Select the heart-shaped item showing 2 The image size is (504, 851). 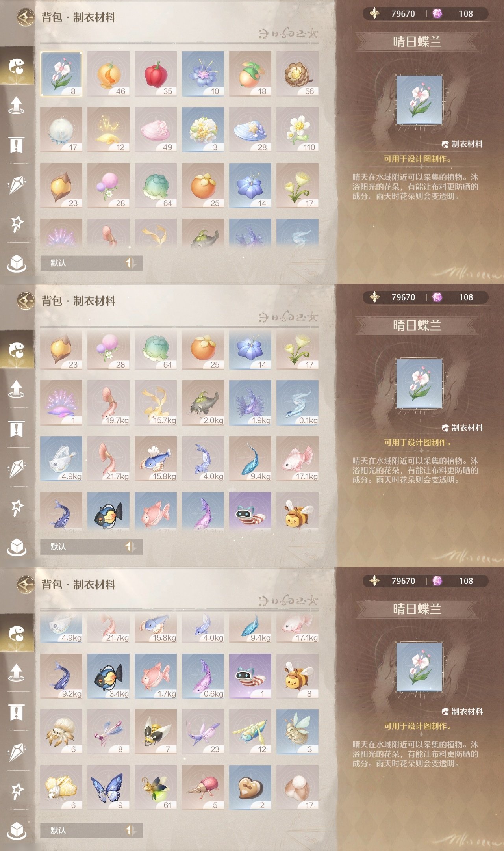click(250, 788)
